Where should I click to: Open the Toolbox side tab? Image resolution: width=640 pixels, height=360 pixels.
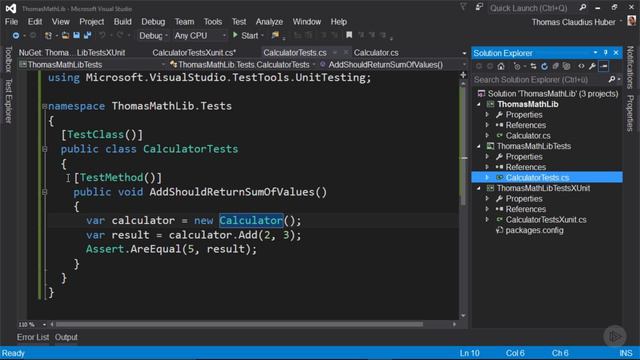pos(8,59)
